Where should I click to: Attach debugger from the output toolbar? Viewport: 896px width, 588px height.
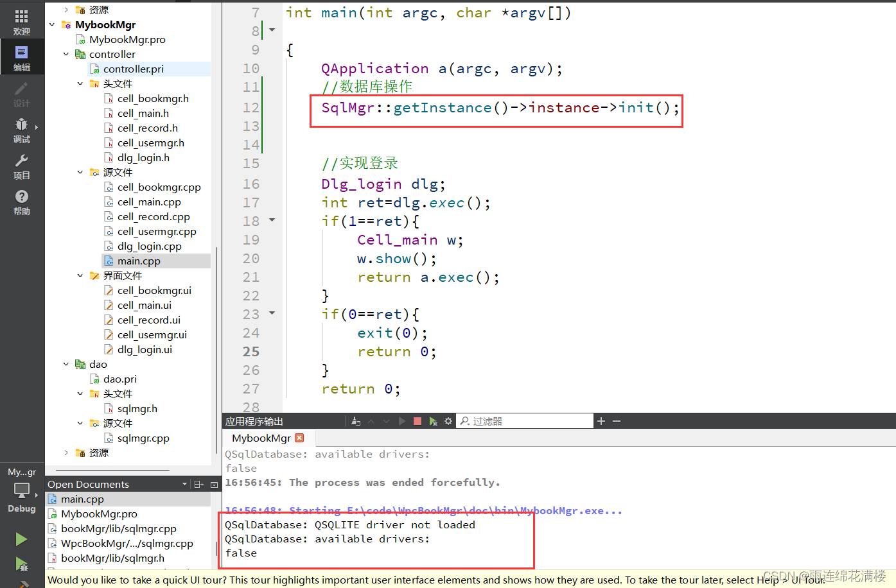tap(434, 421)
